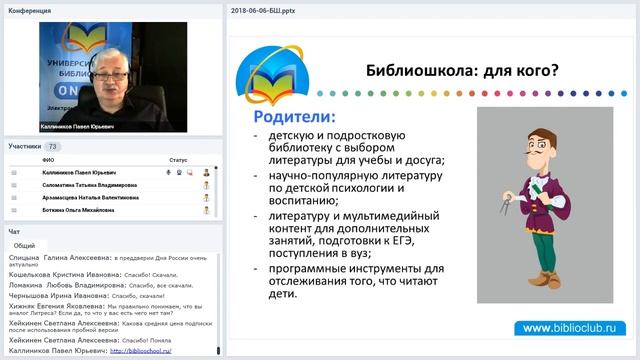Open the biblioschool.ru link in chat
640x360 pixels.
141,351
